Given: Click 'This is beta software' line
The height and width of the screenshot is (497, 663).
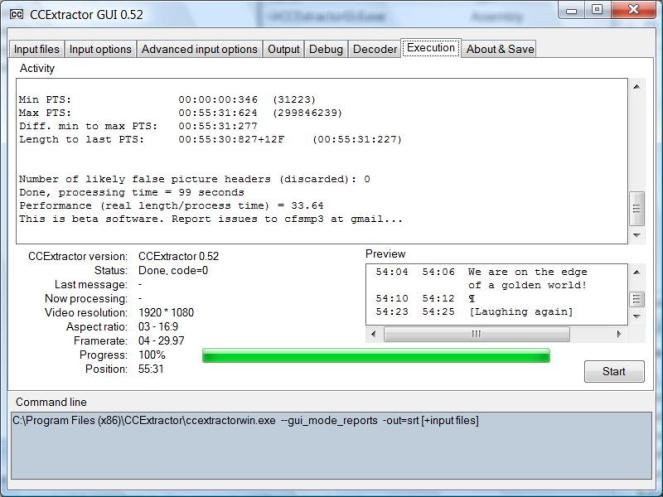Looking at the screenshot, I should [x=211, y=219].
